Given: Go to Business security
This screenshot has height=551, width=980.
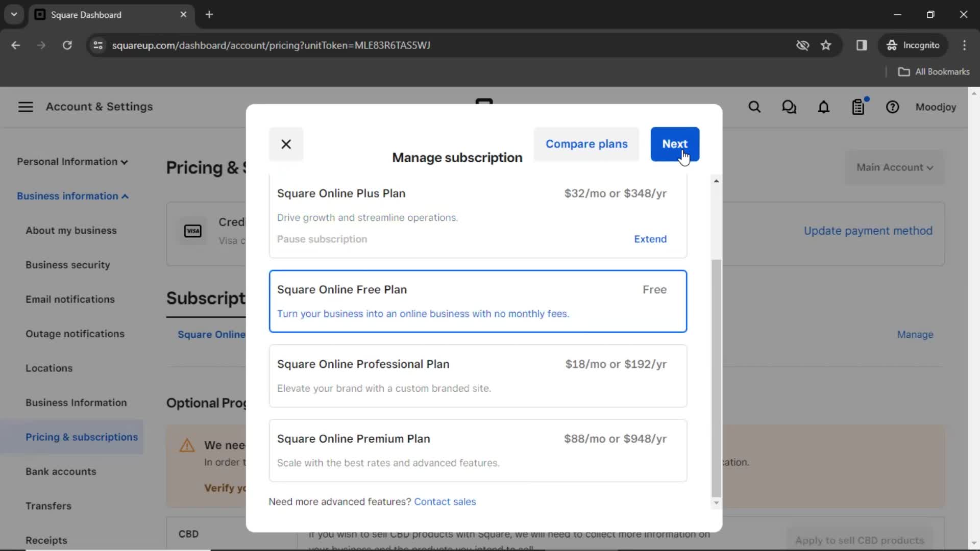Looking at the screenshot, I should tap(68, 265).
